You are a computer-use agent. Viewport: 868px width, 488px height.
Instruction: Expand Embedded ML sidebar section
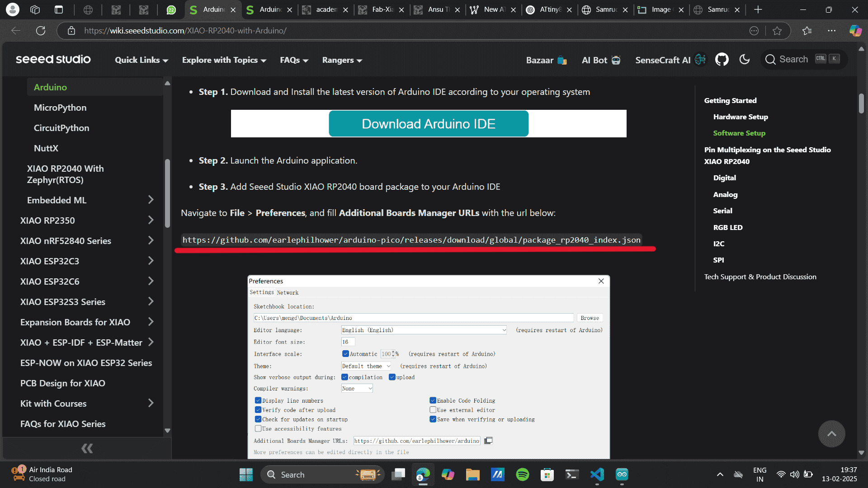(x=151, y=200)
